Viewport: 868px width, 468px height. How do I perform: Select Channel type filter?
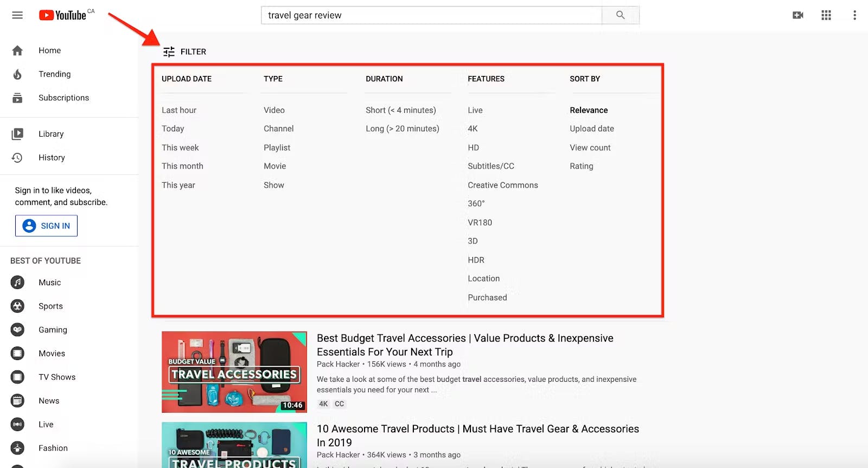tap(279, 129)
